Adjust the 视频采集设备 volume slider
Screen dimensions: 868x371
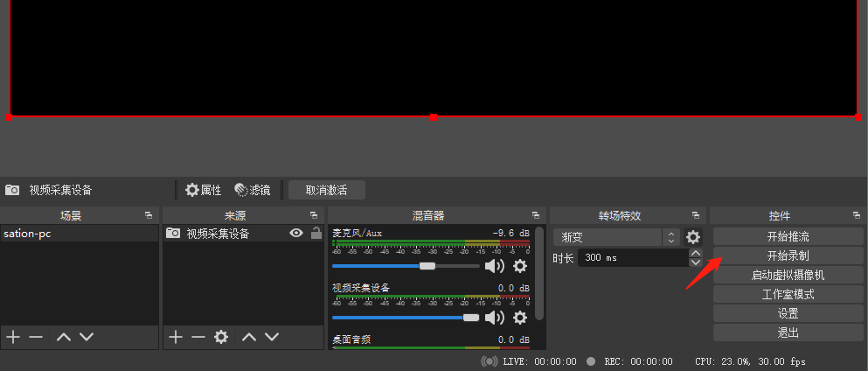pyautogui.click(x=406, y=318)
